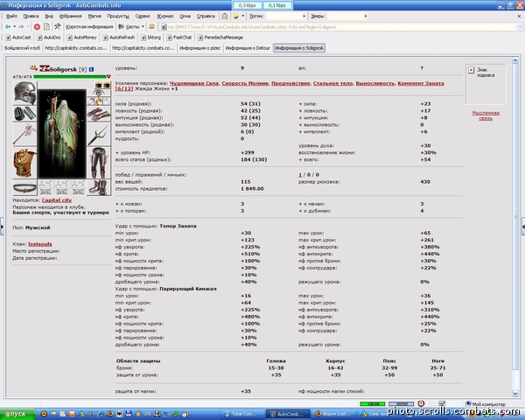The width and height of the screenshot is (525, 420).
Task: Switch to Total Com... taskbar window
Action: point(242,414)
